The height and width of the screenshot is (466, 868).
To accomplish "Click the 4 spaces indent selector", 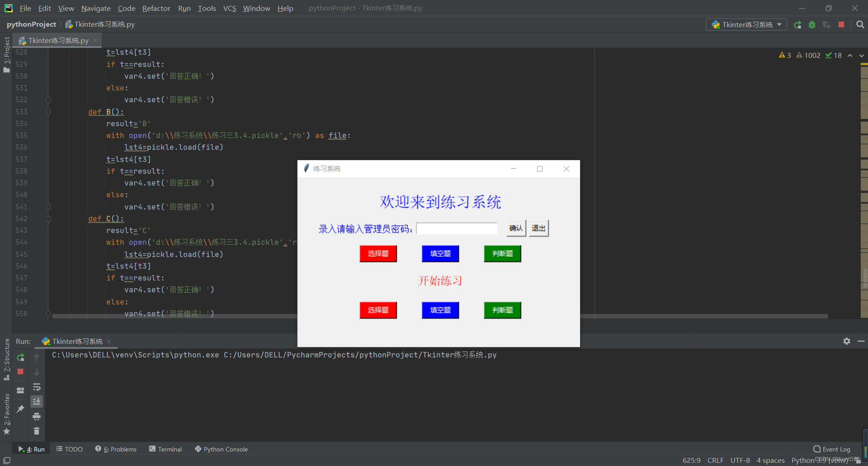I will 770,460.
